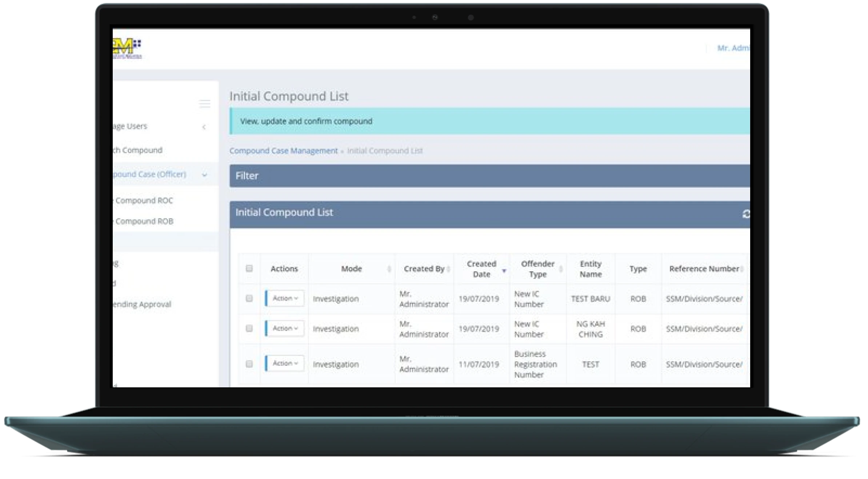Click the Initial Compound List panel header
The image size is (868, 479).
(489, 214)
